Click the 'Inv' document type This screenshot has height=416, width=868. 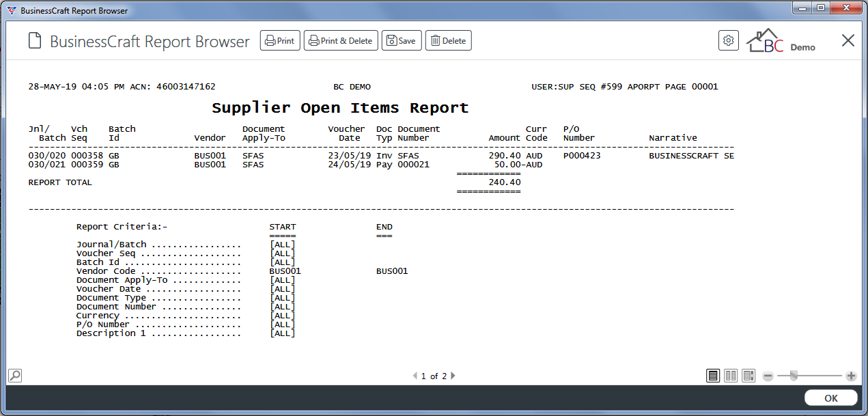coord(384,156)
